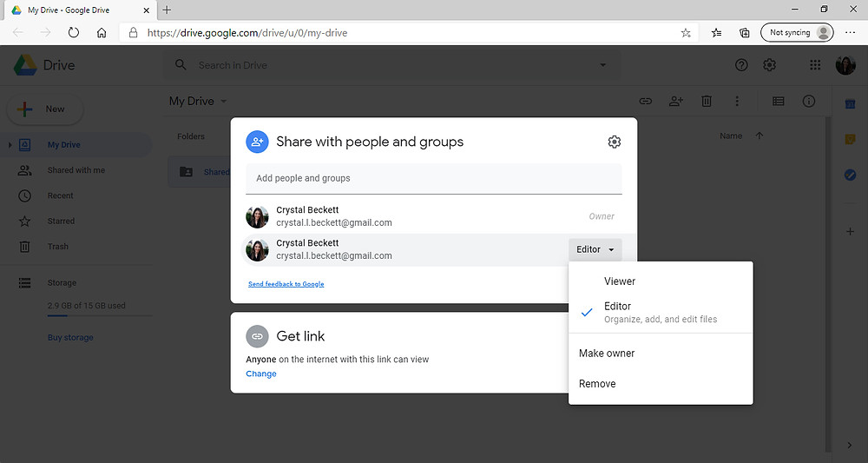The width and height of the screenshot is (868, 463).
Task: Switch to list layout view
Action: (779, 102)
